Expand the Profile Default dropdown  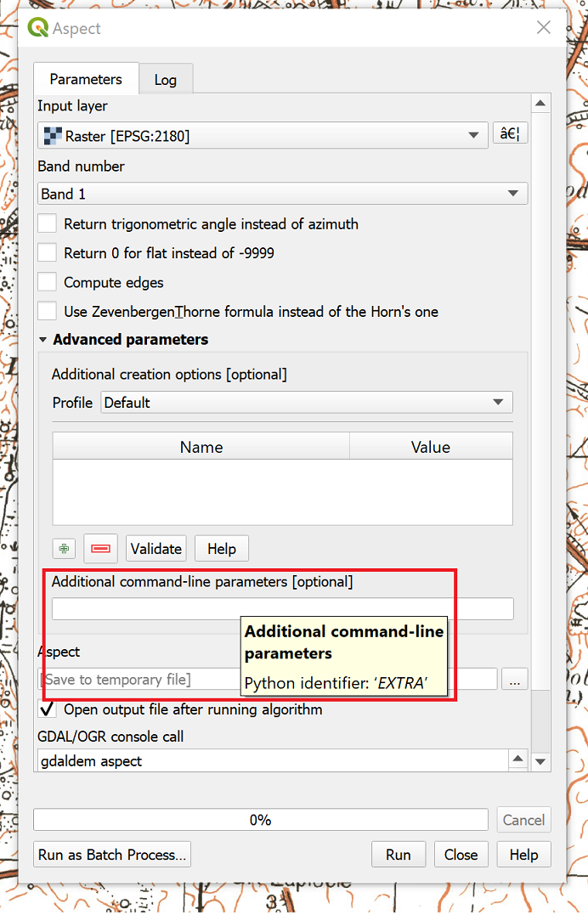pos(306,403)
